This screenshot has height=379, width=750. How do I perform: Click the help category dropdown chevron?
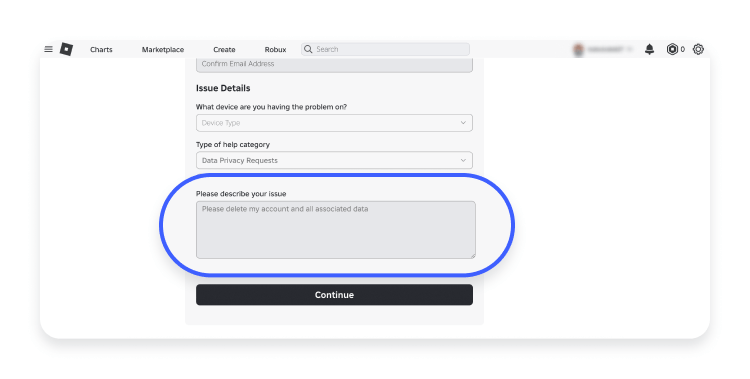click(x=463, y=160)
